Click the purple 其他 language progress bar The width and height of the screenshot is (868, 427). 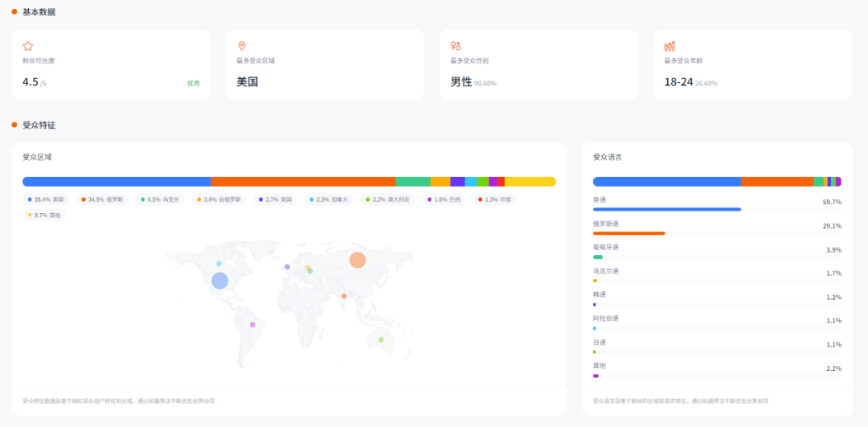(x=596, y=376)
